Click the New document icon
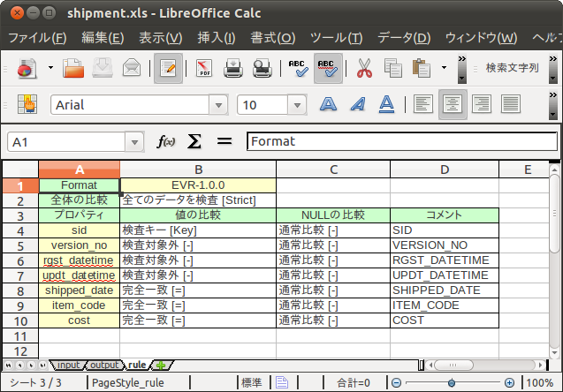Screen dimensions: 563x392 tap(27, 68)
